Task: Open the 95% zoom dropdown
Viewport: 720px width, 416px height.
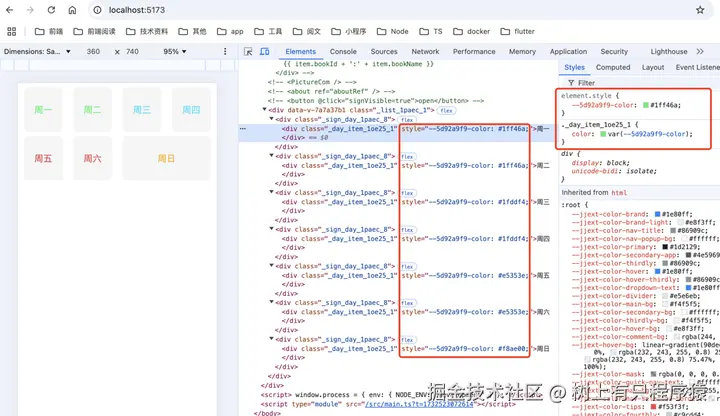Action: coord(175,51)
